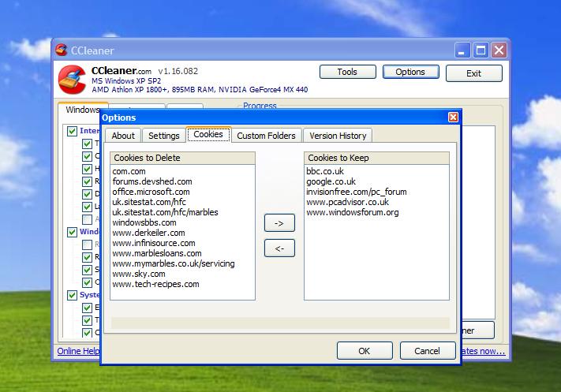Switch to the Settings tab

pyautogui.click(x=163, y=136)
